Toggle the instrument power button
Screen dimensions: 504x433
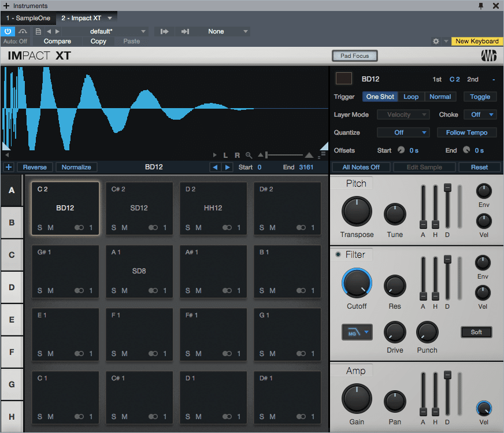tap(7, 31)
